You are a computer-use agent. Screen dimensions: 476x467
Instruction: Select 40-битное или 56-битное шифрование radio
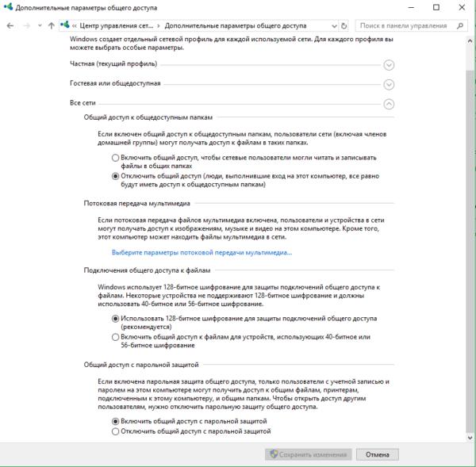click(115, 337)
